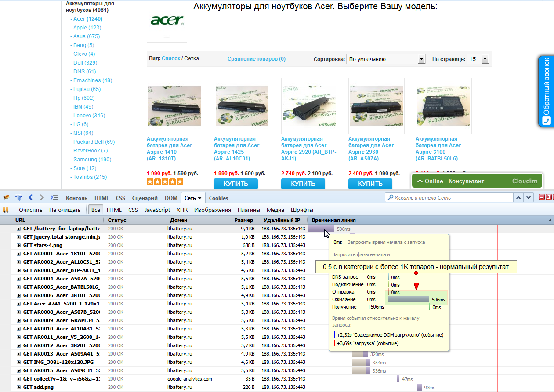Select the 'Все' network filter

95,210
